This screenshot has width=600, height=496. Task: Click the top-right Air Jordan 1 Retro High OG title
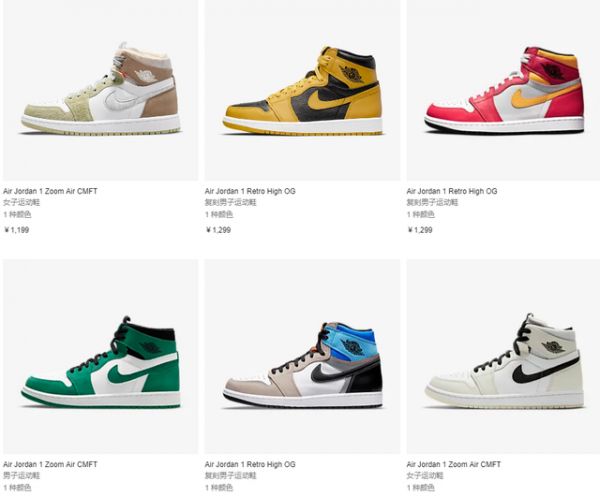[x=452, y=191]
